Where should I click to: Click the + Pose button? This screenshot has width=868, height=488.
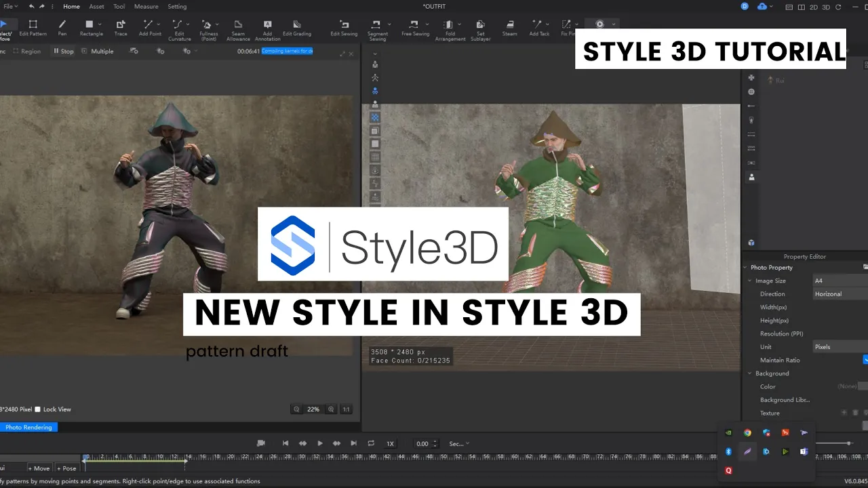pos(66,468)
